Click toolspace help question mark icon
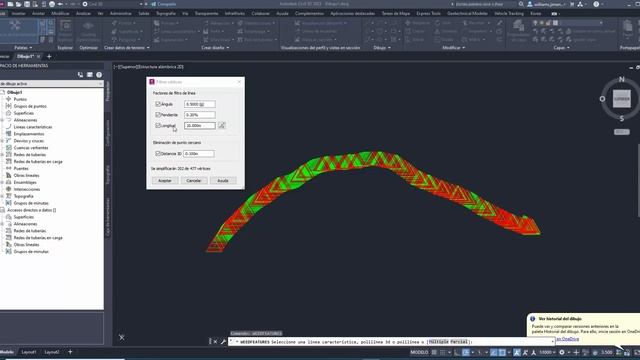640x360 pixels. pos(99,75)
